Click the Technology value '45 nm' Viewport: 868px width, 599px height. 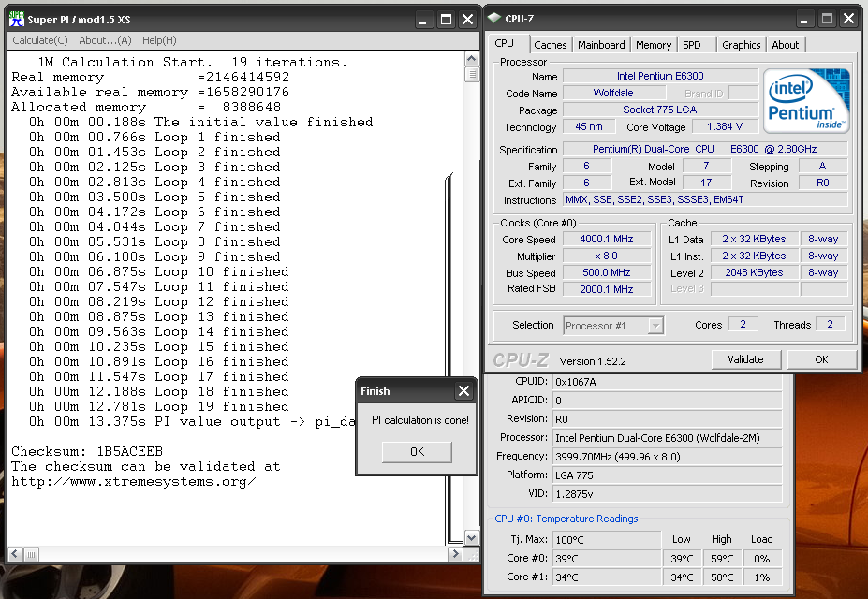point(589,126)
